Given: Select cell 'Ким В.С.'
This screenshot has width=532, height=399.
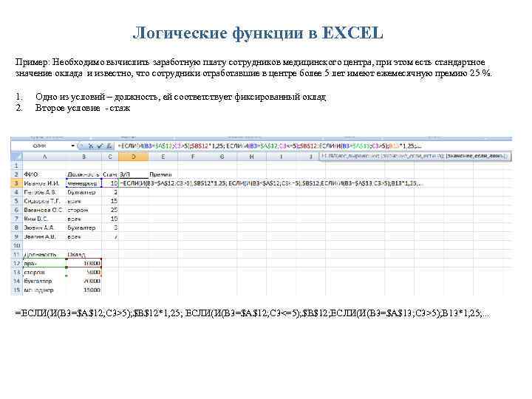Looking at the screenshot, I should click(44, 219).
